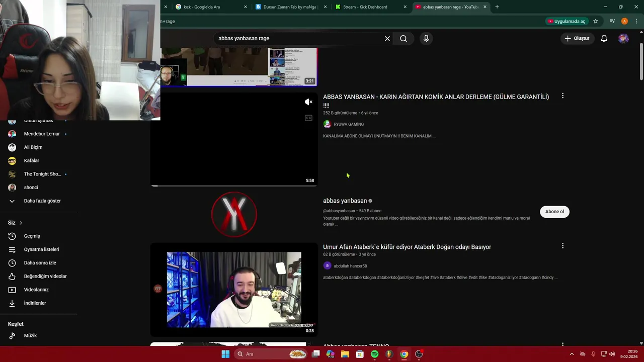This screenshot has height=362, width=644.
Task: Open Microsoft Store from taskbar
Action: pos(359,354)
